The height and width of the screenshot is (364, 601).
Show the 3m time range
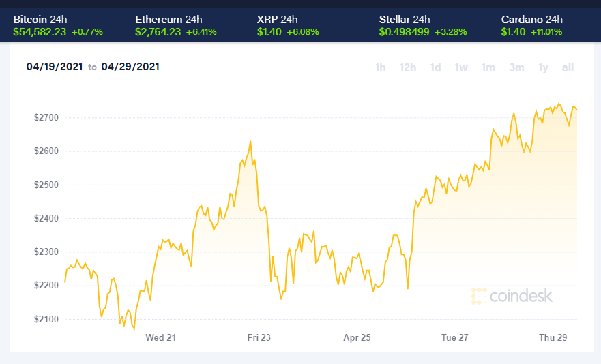click(x=516, y=67)
